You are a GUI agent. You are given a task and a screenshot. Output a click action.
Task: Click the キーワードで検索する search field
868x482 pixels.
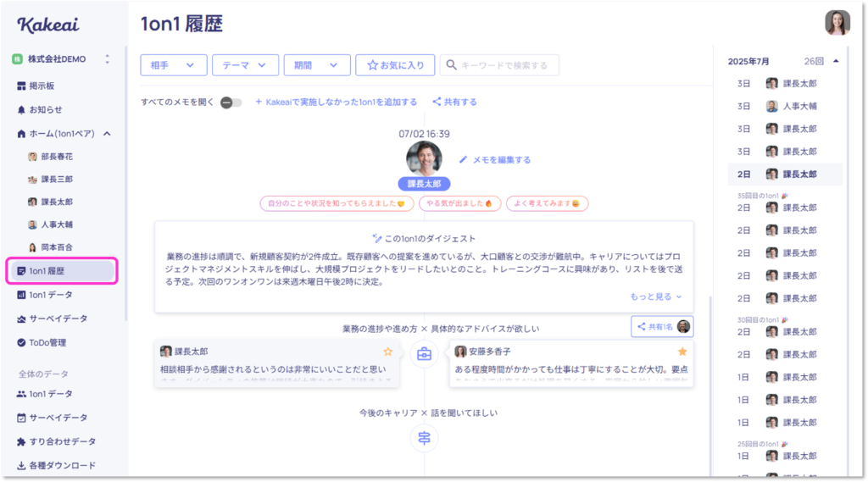point(499,65)
